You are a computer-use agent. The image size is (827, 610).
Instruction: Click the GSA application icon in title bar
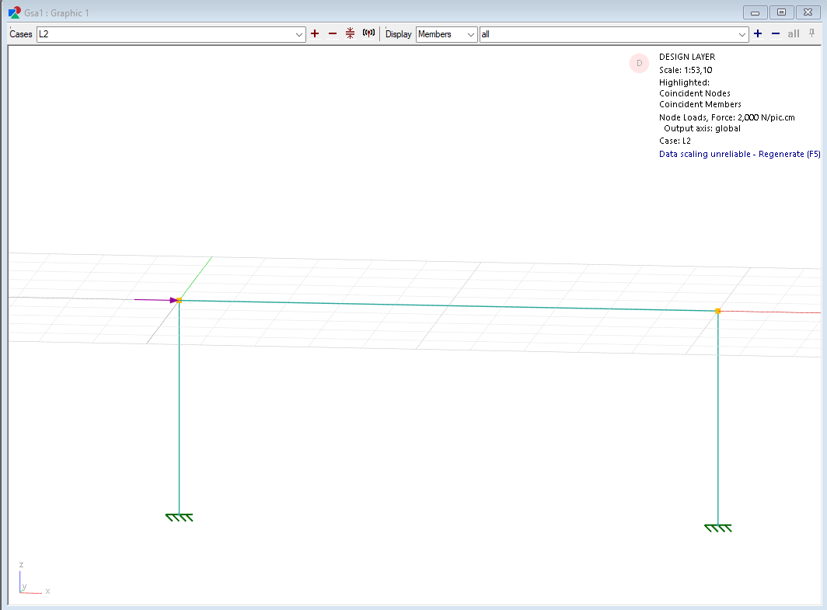pos(14,13)
